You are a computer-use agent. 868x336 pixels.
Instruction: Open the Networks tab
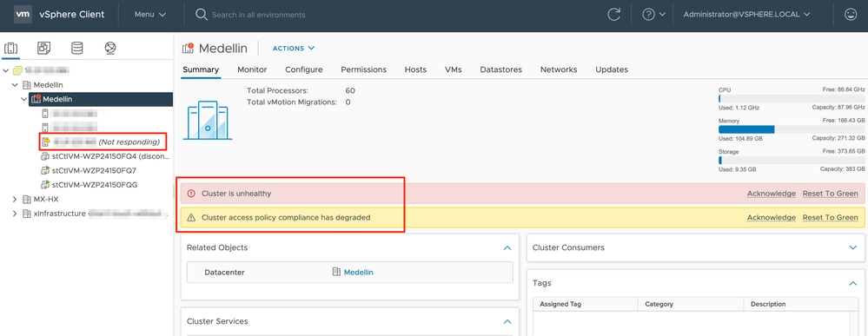tap(559, 69)
